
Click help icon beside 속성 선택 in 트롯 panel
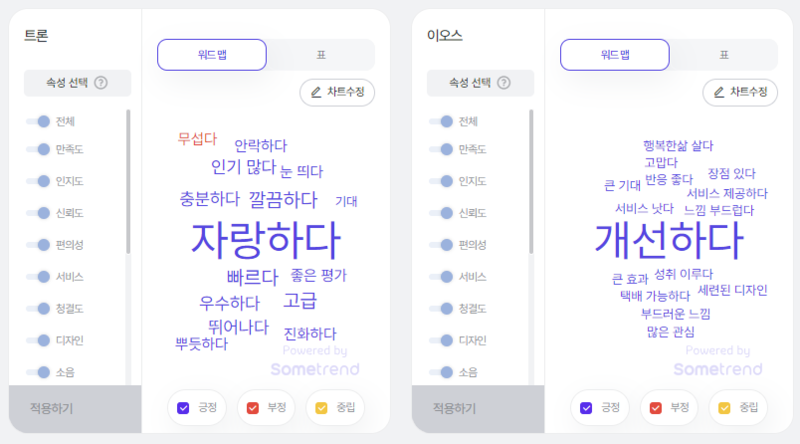pos(101,83)
